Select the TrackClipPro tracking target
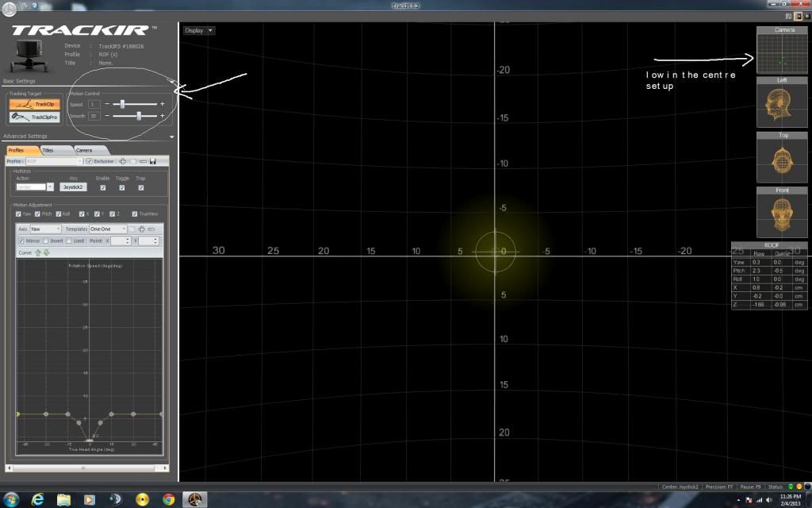812x508 pixels. [35, 117]
